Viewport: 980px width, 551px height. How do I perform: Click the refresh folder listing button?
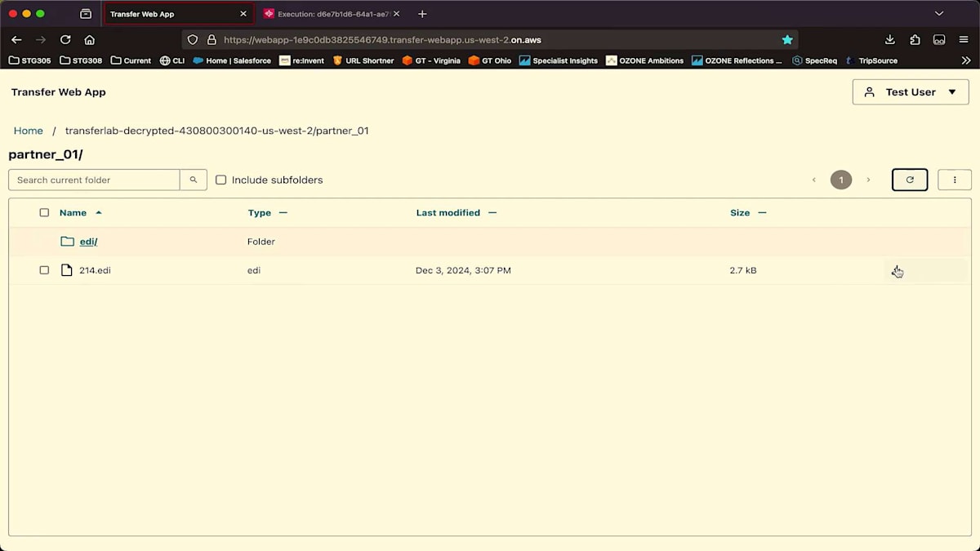(910, 180)
